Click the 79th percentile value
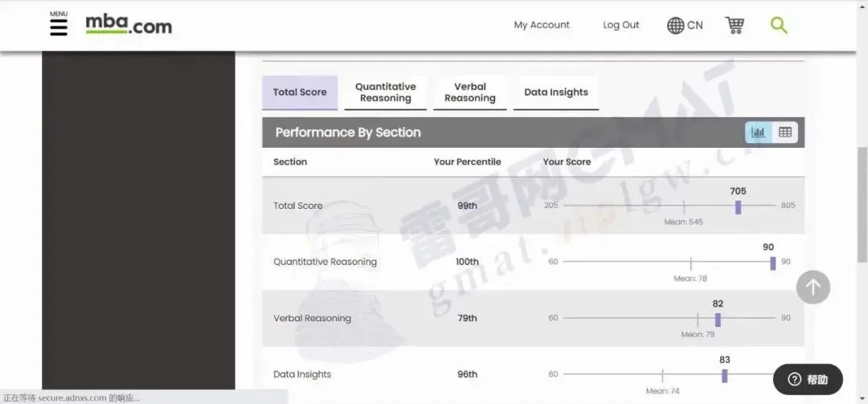The image size is (868, 404). click(467, 318)
